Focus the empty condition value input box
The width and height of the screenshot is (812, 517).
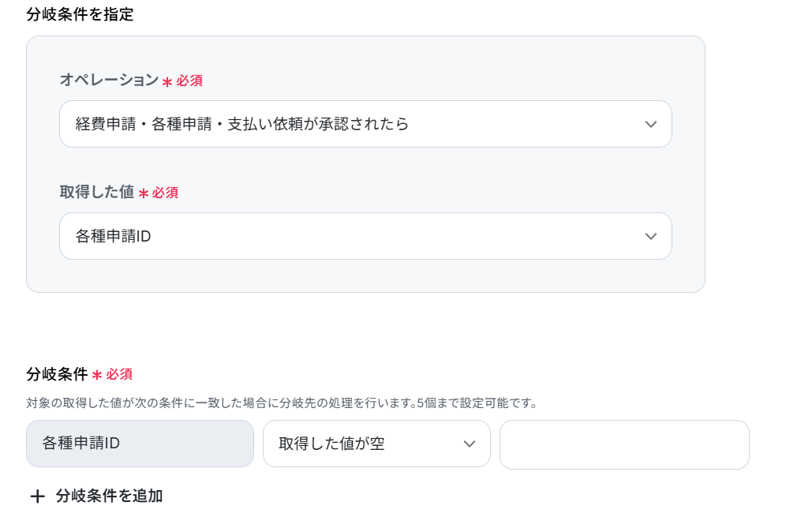click(624, 444)
